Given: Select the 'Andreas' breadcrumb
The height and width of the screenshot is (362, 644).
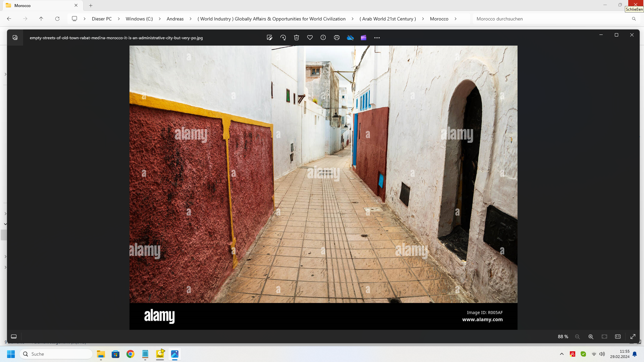Looking at the screenshot, I should point(175,19).
